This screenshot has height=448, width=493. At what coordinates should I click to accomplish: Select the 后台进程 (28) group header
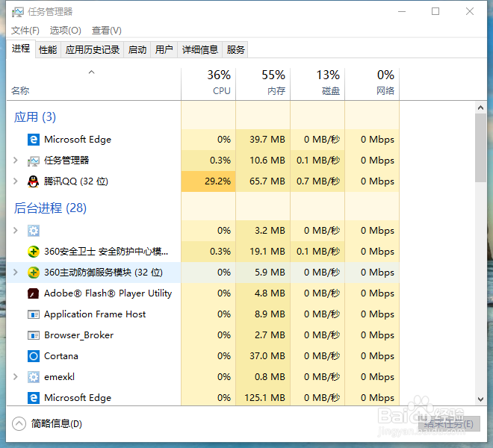coord(50,208)
